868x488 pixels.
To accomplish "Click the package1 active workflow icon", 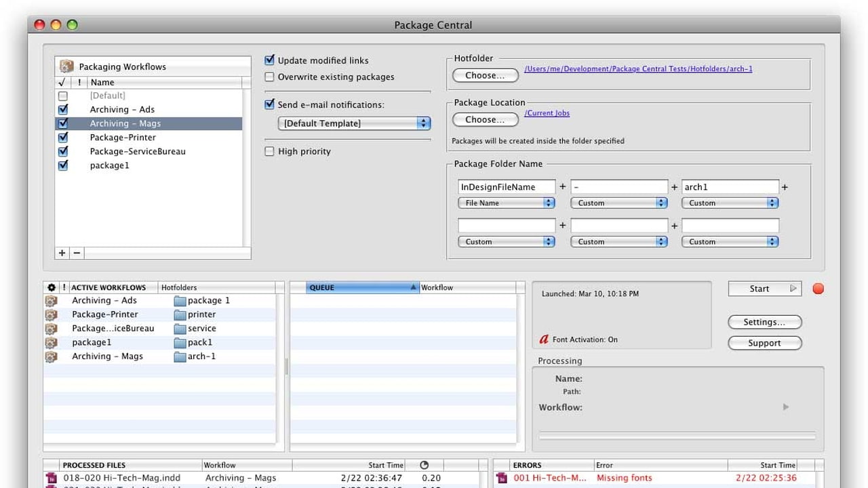I will pos(51,342).
